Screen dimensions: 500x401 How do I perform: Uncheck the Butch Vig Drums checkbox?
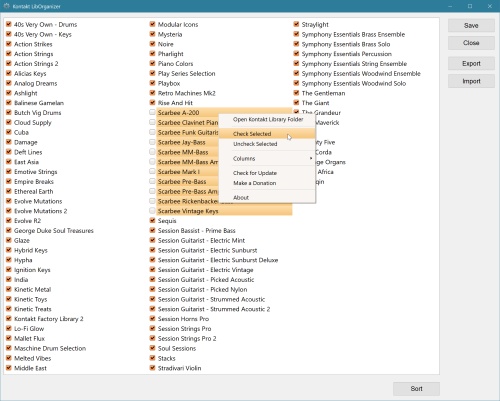pos(9,113)
